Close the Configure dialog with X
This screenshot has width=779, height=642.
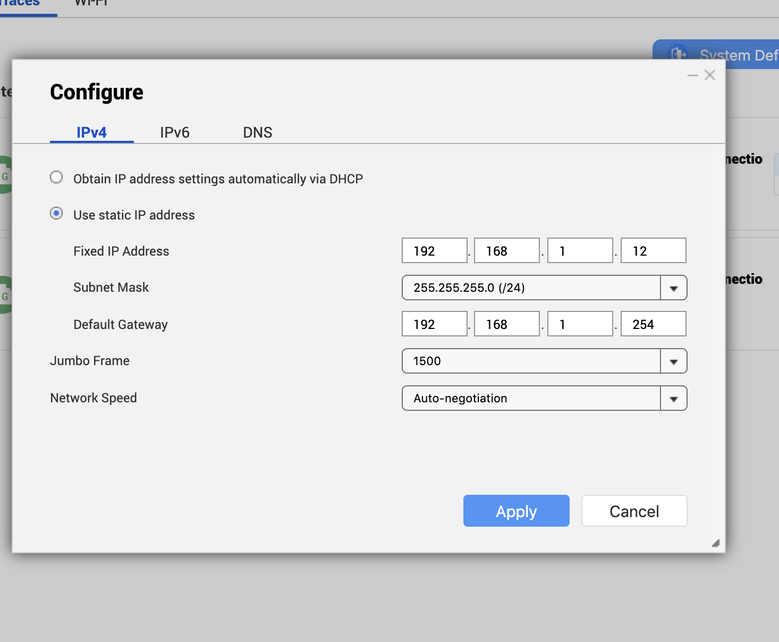(710, 75)
